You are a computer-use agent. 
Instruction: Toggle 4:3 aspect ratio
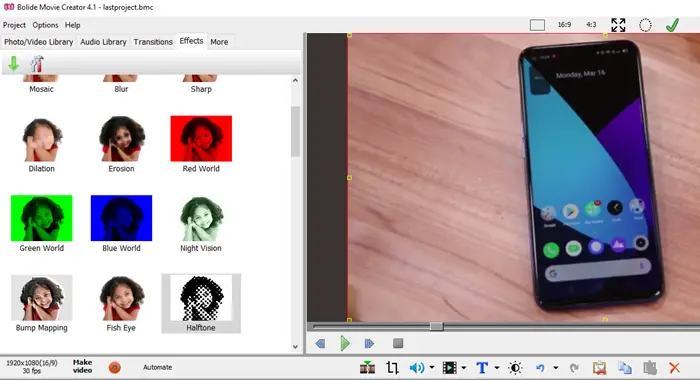(x=591, y=25)
